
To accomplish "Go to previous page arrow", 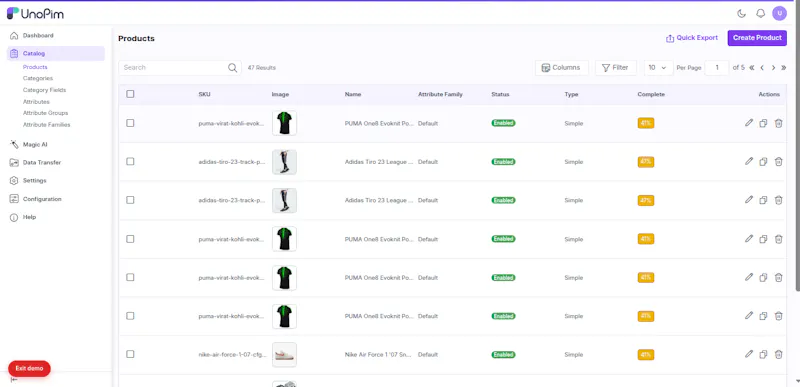I will click(762, 68).
